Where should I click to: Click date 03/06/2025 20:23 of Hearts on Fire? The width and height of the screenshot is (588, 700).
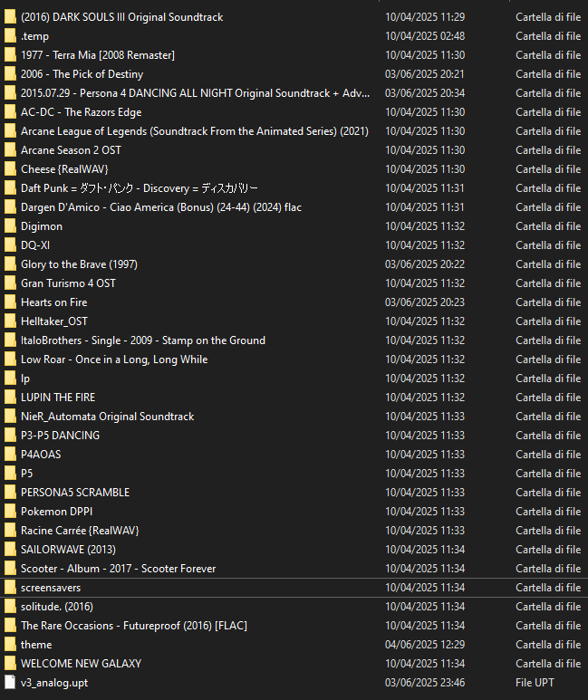pyautogui.click(x=425, y=302)
